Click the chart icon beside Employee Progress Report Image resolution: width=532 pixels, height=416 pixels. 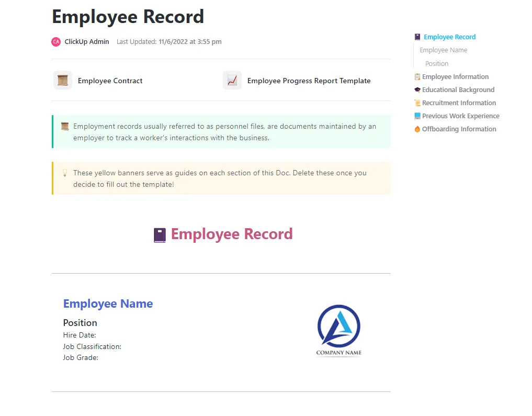tap(232, 81)
